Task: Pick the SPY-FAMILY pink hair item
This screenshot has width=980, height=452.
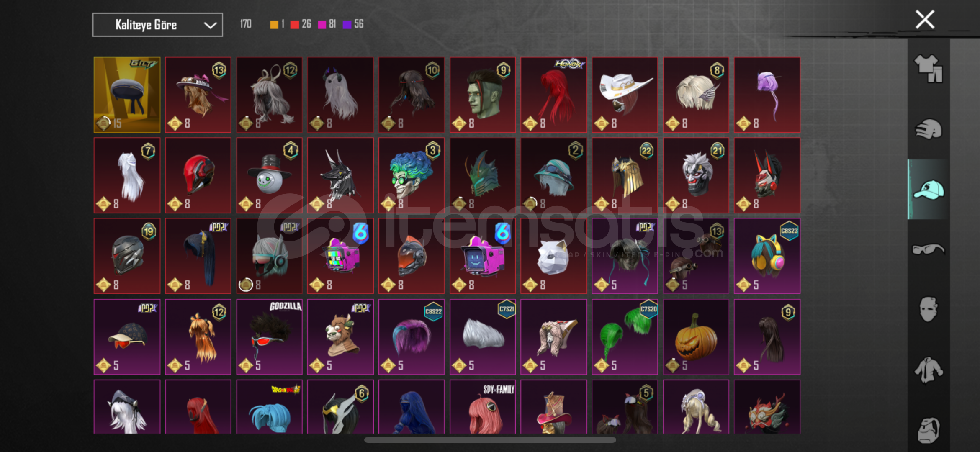Action: 483,407
